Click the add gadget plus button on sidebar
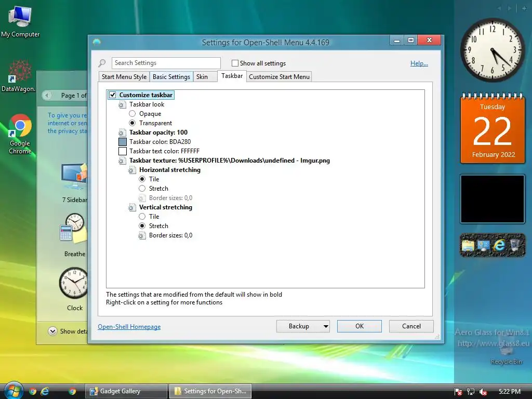Viewport: 532px width, 399px height. [x=524, y=8]
